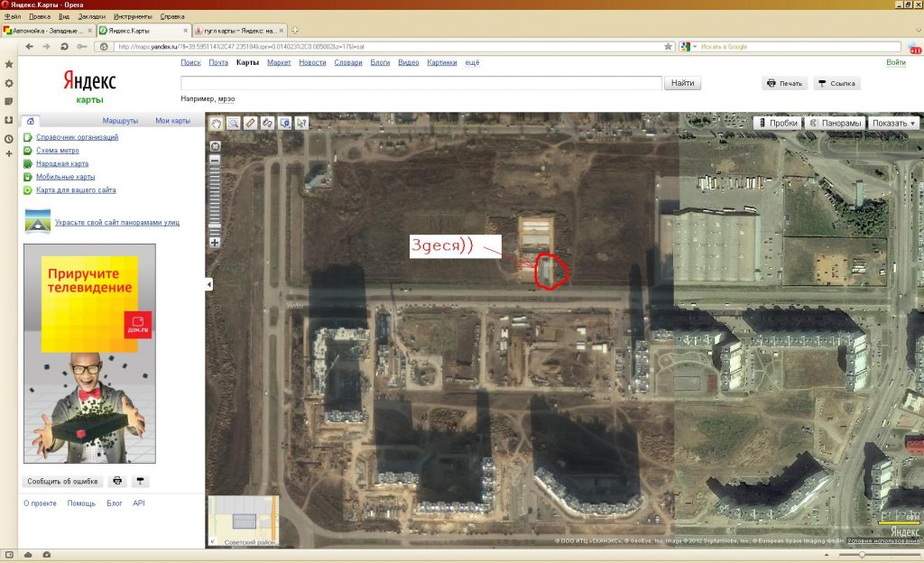Activate the magnifier zoom-area tool

click(233, 123)
